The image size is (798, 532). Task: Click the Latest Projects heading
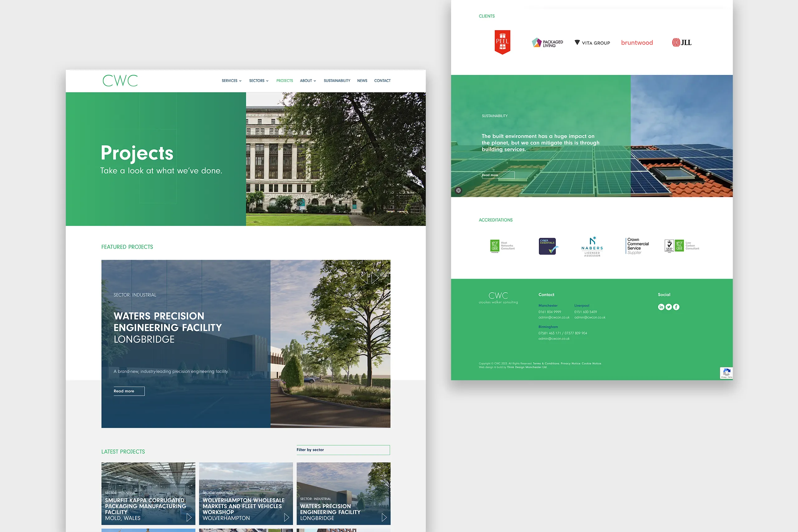pos(123,452)
